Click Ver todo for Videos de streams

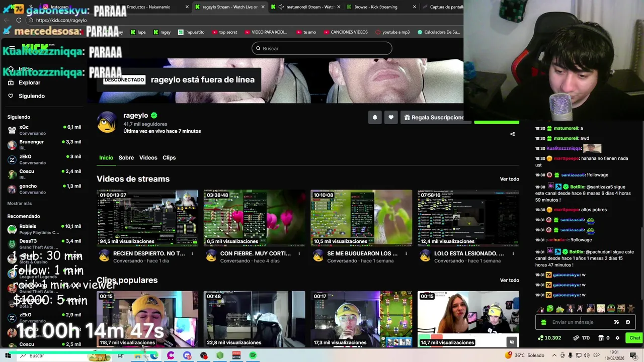coord(510,179)
